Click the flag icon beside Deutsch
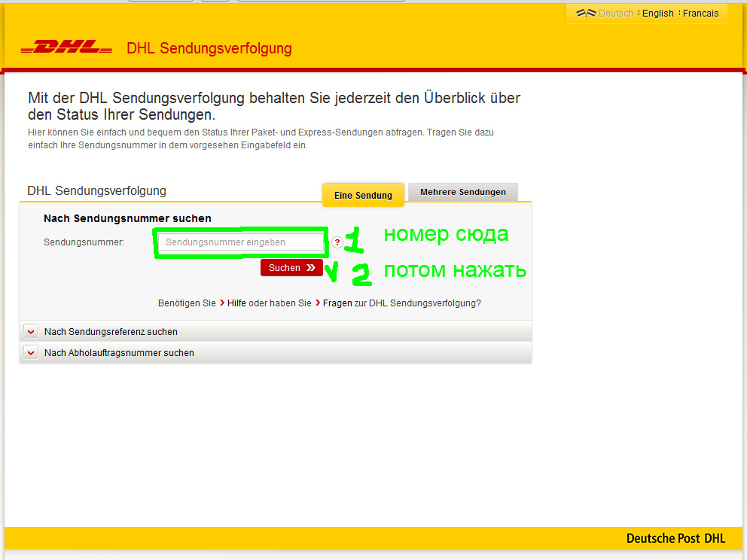The height and width of the screenshot is (560, 747). [x=586, y=14]
